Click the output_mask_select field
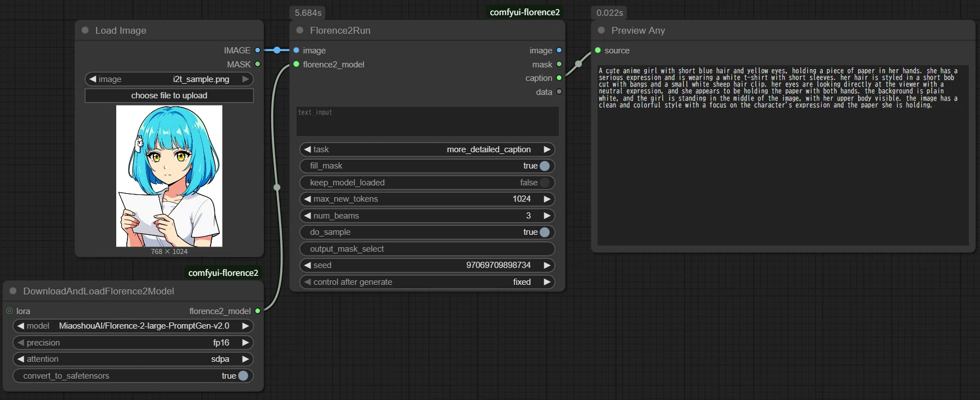This screenshot has height=400, width=980. pyautogui.click(x=427, y=249)
